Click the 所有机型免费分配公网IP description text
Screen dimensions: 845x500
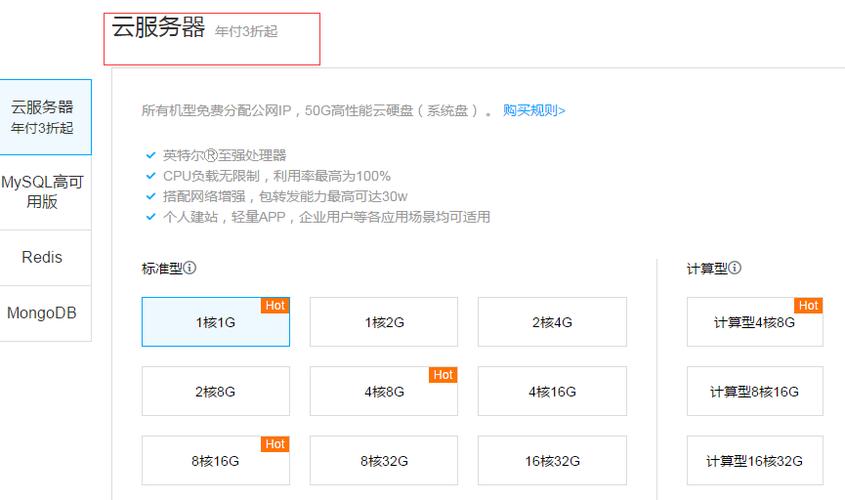pos(316,110)
